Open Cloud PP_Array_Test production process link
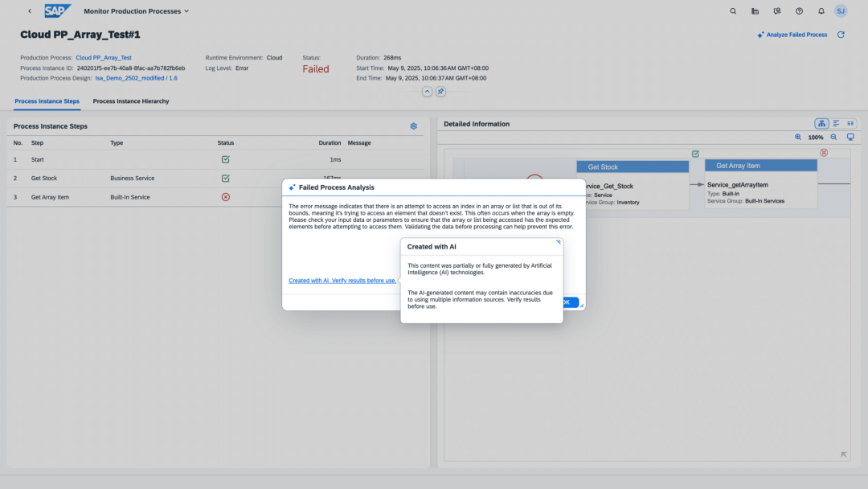Viewport: 868px width, 489px height. tap(104, 58)
